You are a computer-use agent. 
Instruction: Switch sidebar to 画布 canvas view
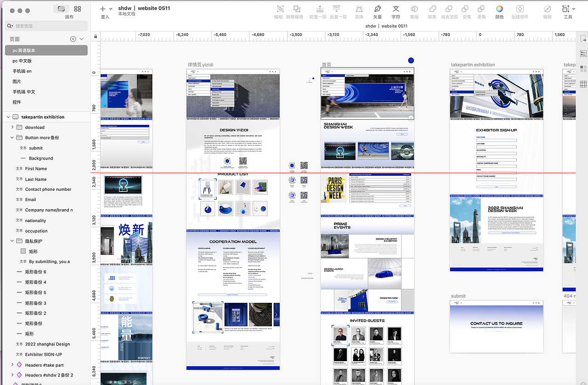[61, 9]
